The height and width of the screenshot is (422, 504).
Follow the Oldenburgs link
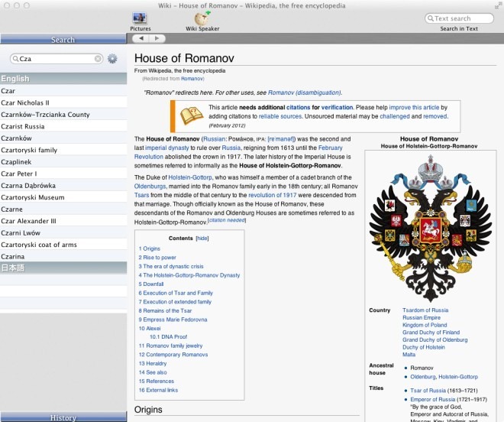[150, 187]
